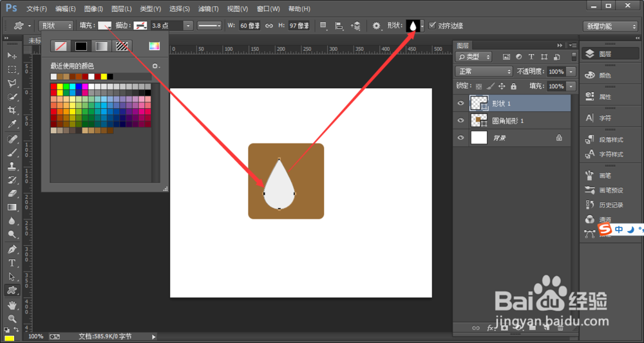644x343 pixels.
Task: Toggle lock position icon
Action: [x=502, y=87]
